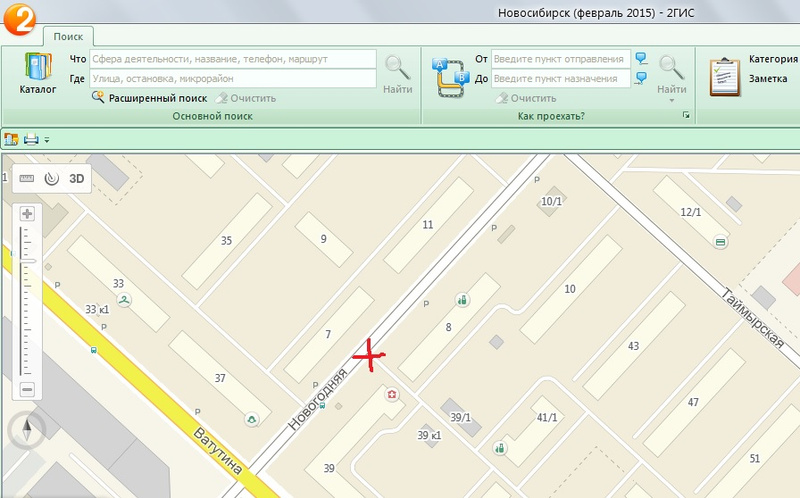Click the bus stop icon on Ватутина
This screenshot has height=498, width=800.
94,350
